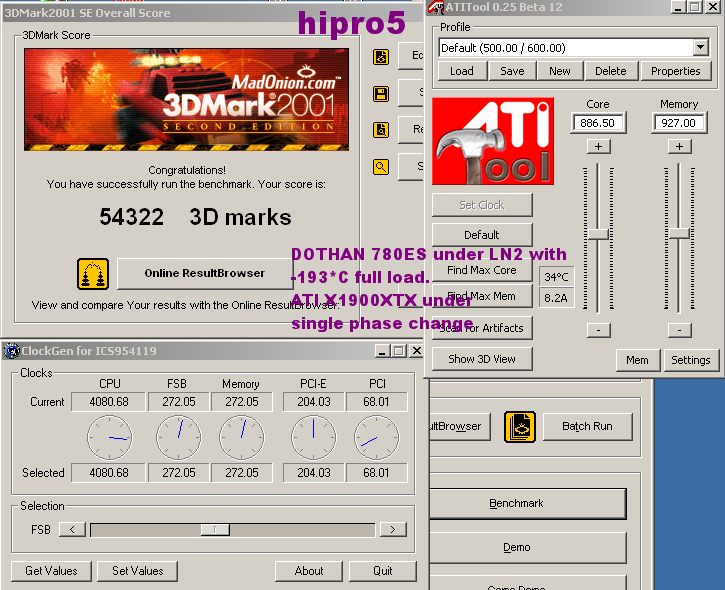The width and height of the screenshot is (725, 590).
Task: Decrease Memory clock with minus button
Action: click(679, 330)
